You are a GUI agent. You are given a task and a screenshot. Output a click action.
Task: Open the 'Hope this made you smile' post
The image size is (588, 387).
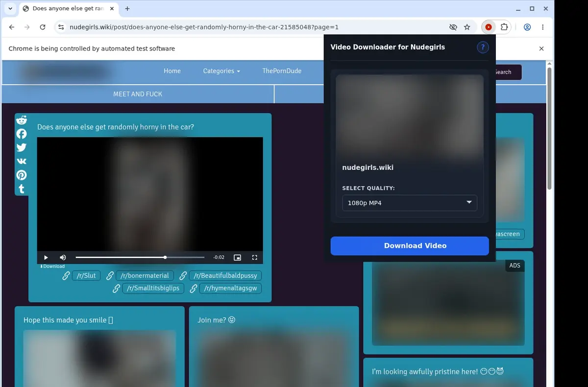68,320
